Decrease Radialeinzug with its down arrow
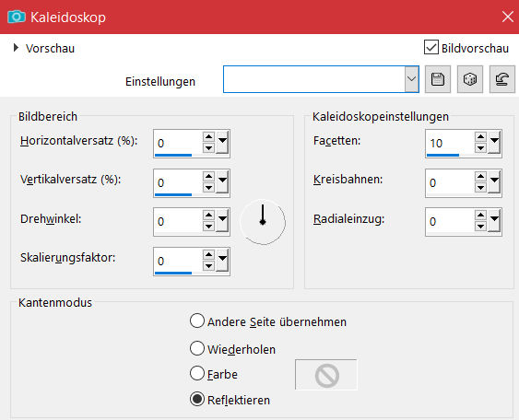This screenshot has height=420, width=519. coord(480,227)
